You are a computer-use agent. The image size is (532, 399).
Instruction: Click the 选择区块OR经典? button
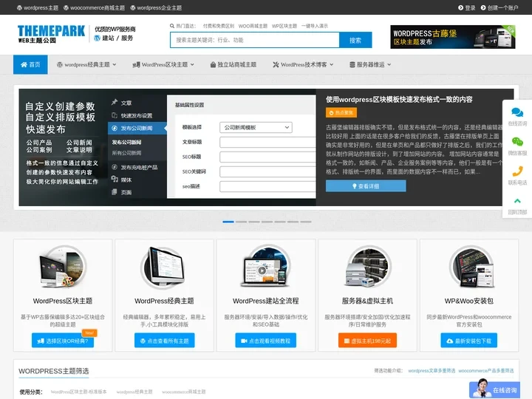click(63, 341)
